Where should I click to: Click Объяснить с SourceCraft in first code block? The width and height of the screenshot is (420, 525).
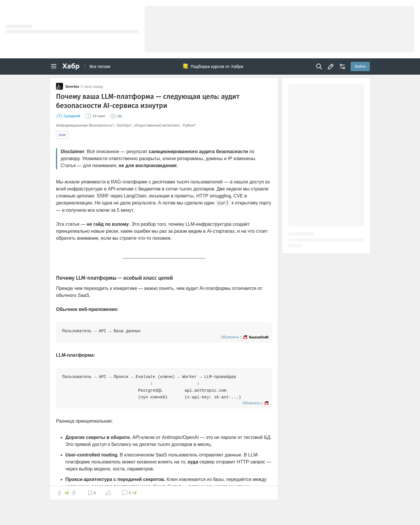(x=245, y=337)
